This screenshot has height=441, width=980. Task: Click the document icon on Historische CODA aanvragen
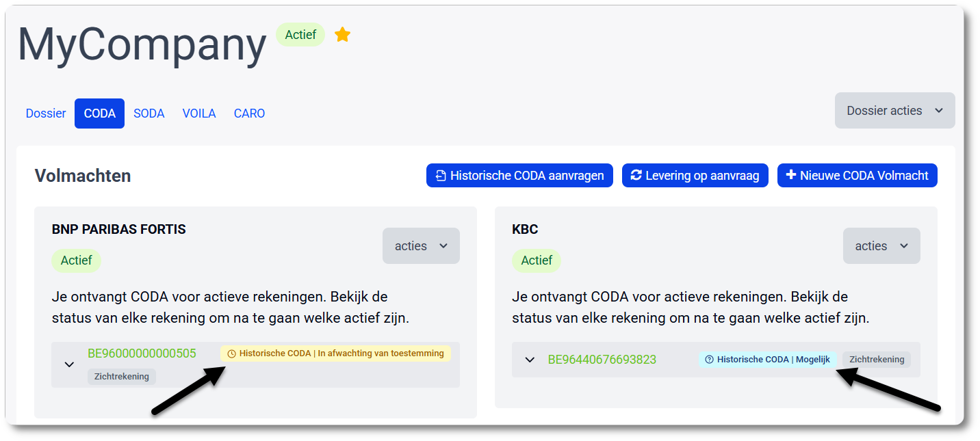(x=439, y=175)
